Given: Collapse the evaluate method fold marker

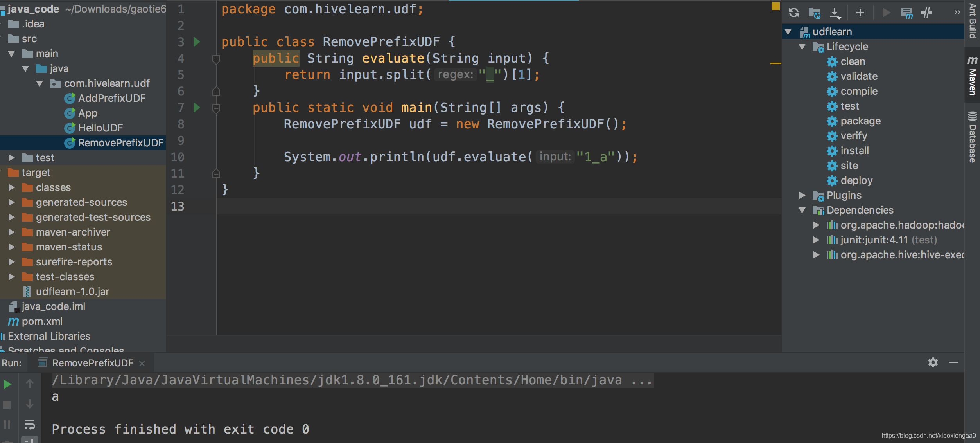Looking at the screenshot, I should coord(216,59).
